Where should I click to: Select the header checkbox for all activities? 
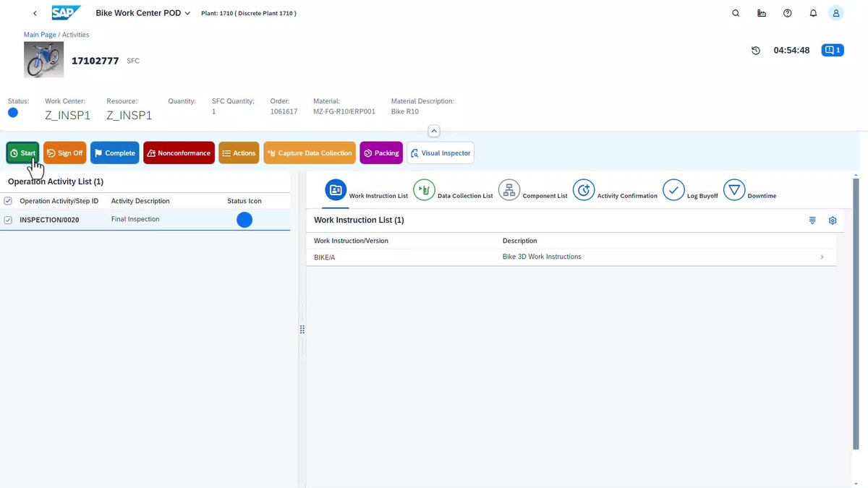(x=8, y=201)
